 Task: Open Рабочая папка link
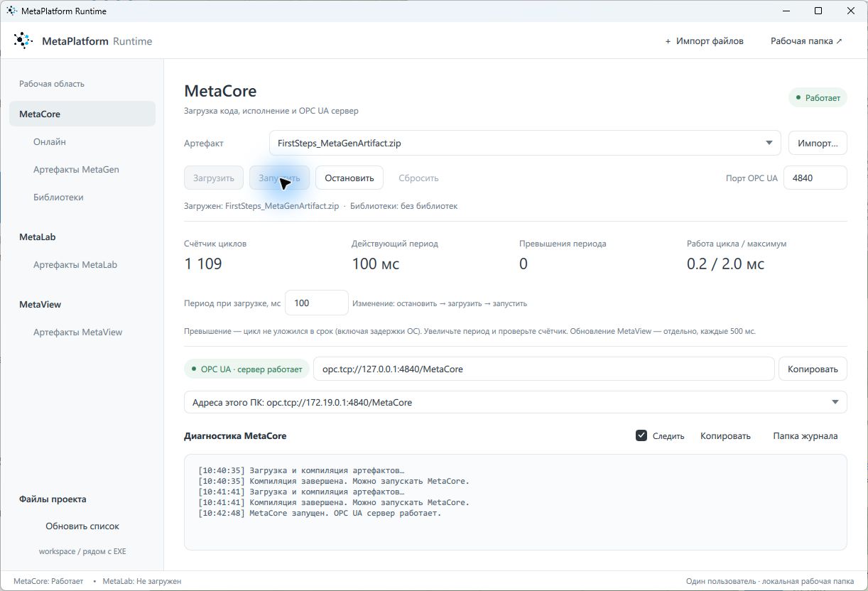click(806, 41)
